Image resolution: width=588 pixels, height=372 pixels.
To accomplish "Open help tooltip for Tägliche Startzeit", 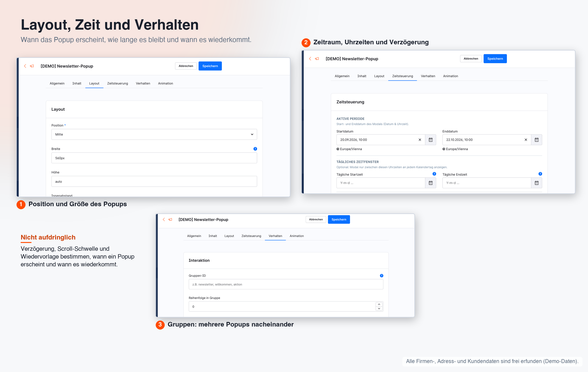I will pos(434,174).
